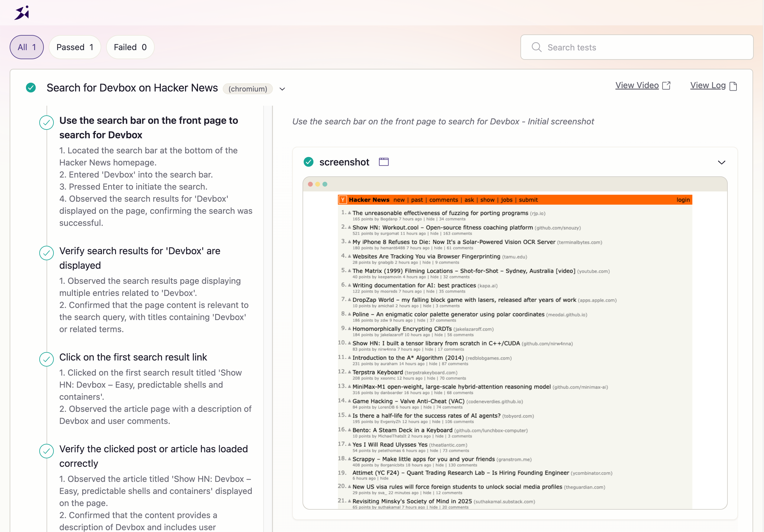Click the document icon beside View Log

[x=733, y=86]
